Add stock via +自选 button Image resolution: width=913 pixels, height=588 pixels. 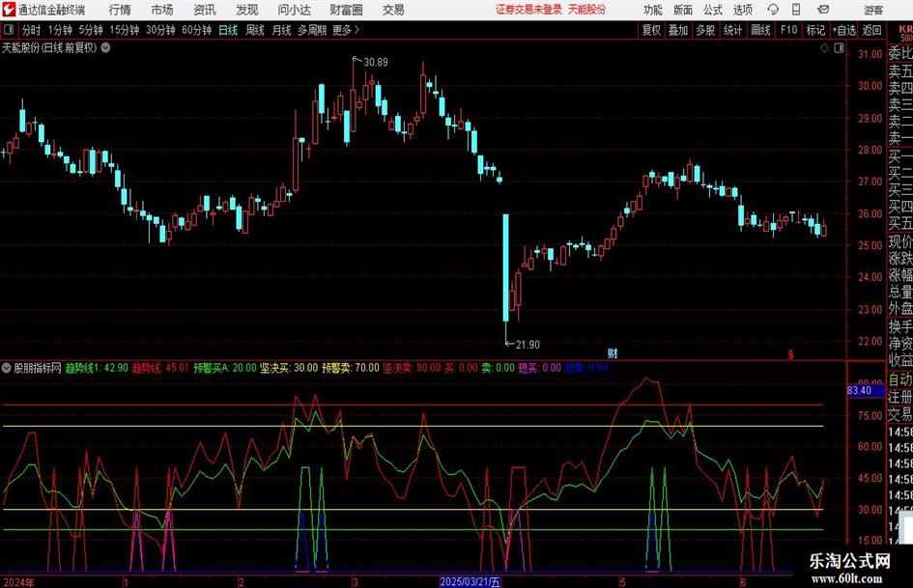(x=843, y=30)
